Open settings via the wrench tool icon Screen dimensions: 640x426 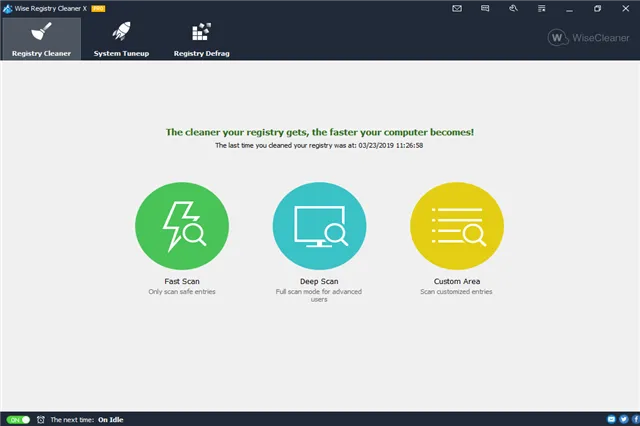[513, 8]
